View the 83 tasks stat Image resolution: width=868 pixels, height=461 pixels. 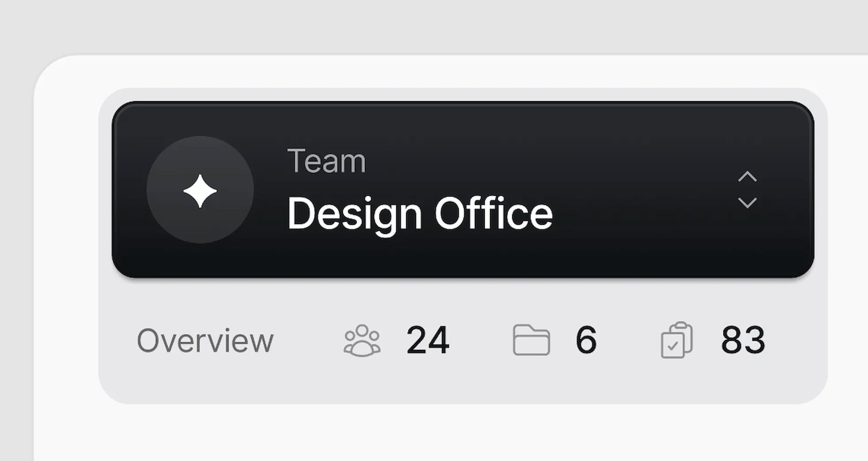713,340
